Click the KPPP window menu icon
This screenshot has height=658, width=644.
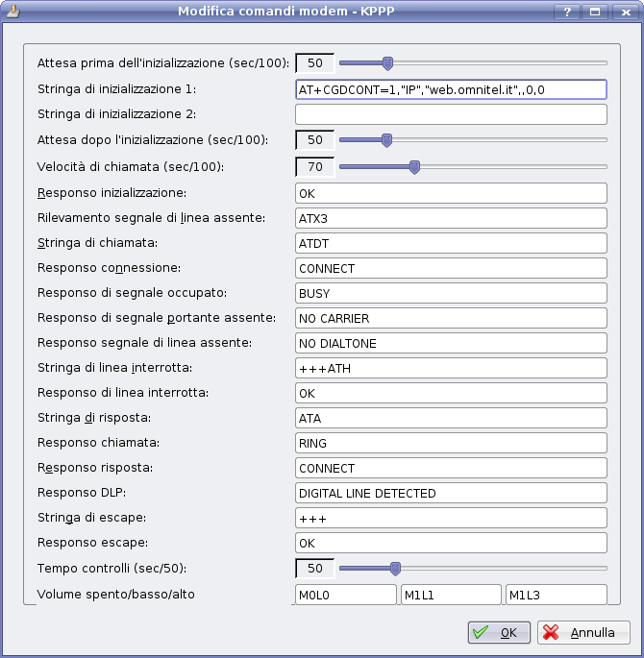12,11
